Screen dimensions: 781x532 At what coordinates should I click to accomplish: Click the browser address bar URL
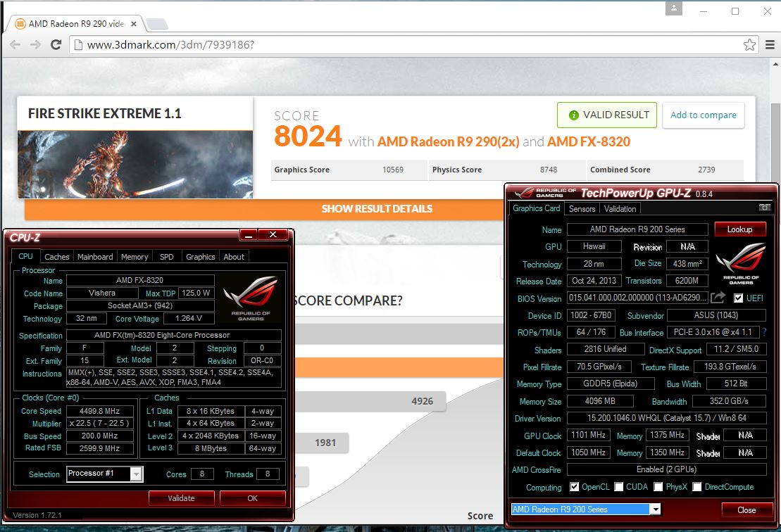pos(171,45)
